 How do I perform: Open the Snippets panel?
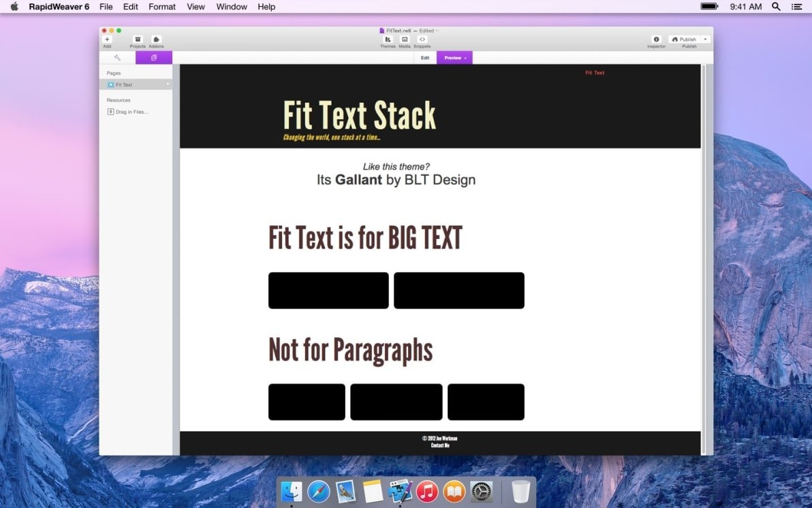coord(422,41)
